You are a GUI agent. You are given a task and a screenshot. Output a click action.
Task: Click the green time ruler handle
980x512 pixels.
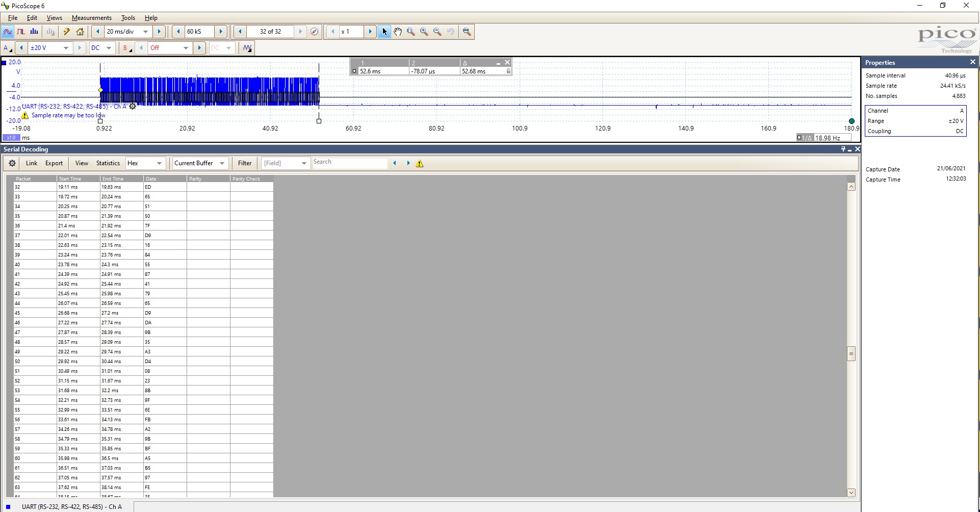click(852, 121)
